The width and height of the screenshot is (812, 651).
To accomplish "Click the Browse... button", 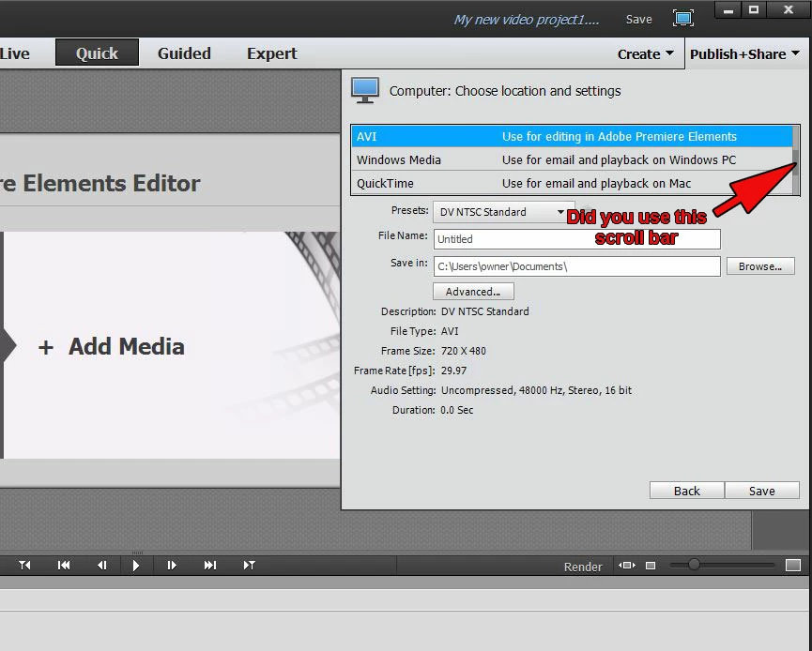I will 760,266.
